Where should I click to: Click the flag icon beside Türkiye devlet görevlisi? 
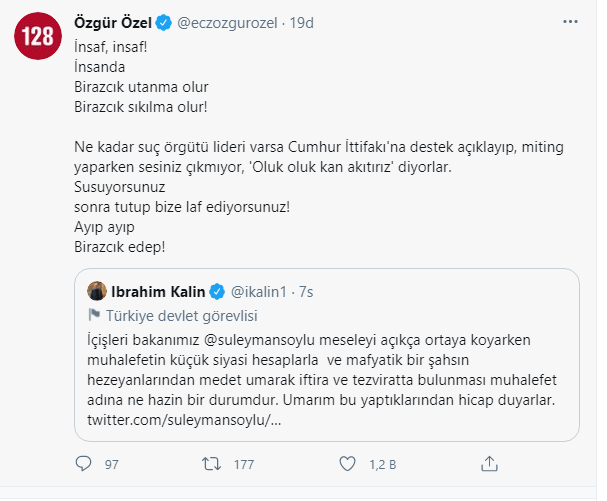(95, 314)
